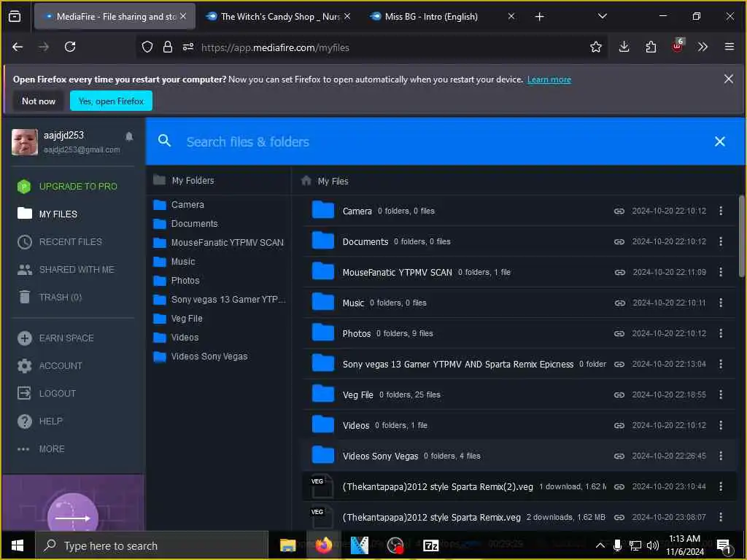Open File Explorer from taskbar

[287, 545]
